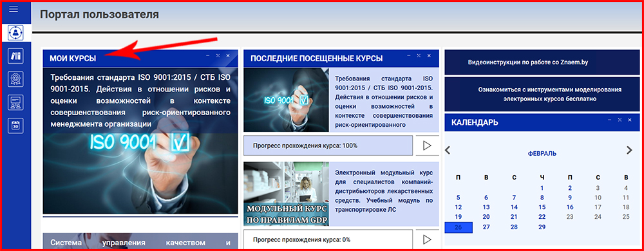This screenshot has width=644, height=251.
Task: Minimize the МОИ КУРСЫ panel
Action: (x=208, y=55)
